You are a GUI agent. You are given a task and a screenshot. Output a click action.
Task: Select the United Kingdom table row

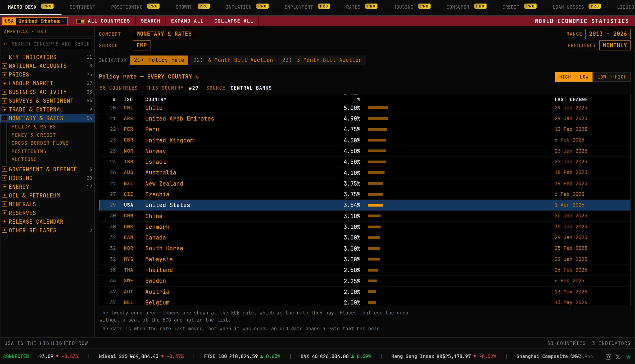point(365,140)
